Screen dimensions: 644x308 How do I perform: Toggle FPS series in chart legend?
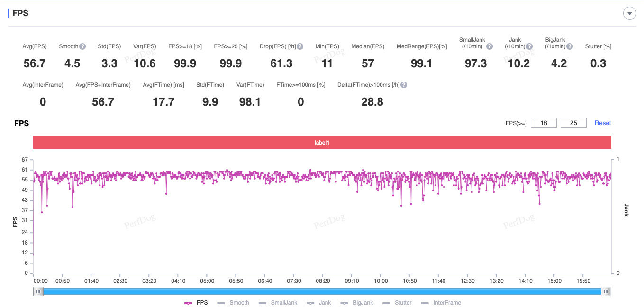[196, 303]
